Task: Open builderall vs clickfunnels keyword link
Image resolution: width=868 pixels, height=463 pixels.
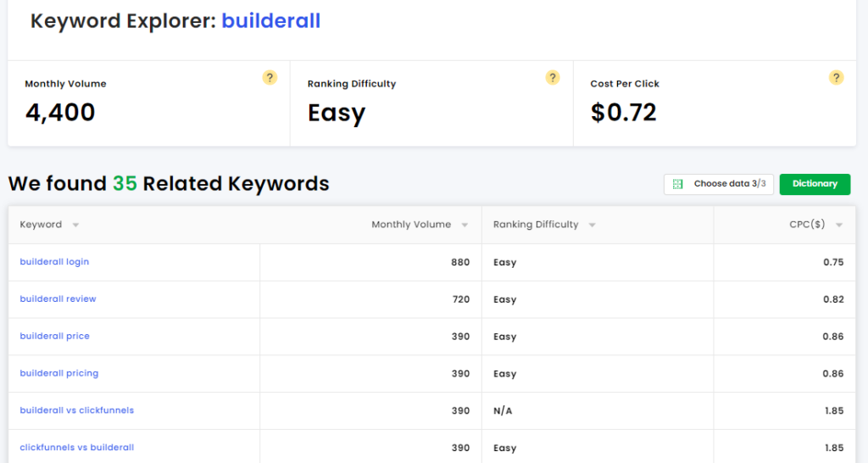Action: pyautogui.click(x=77, y=410)
